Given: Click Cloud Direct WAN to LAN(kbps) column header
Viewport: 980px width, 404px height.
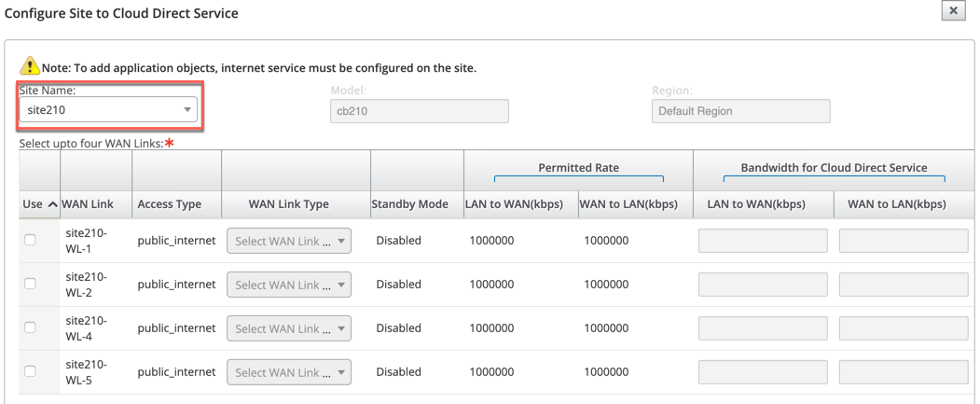Looking at the screenshot, I should (x=904, y=204).
